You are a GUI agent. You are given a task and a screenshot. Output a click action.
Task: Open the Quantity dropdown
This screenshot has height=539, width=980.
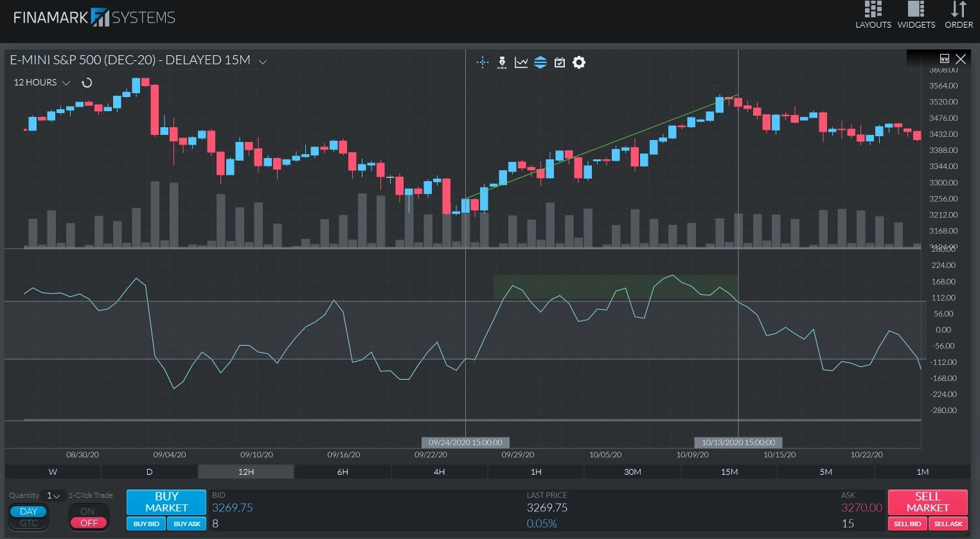55,495
